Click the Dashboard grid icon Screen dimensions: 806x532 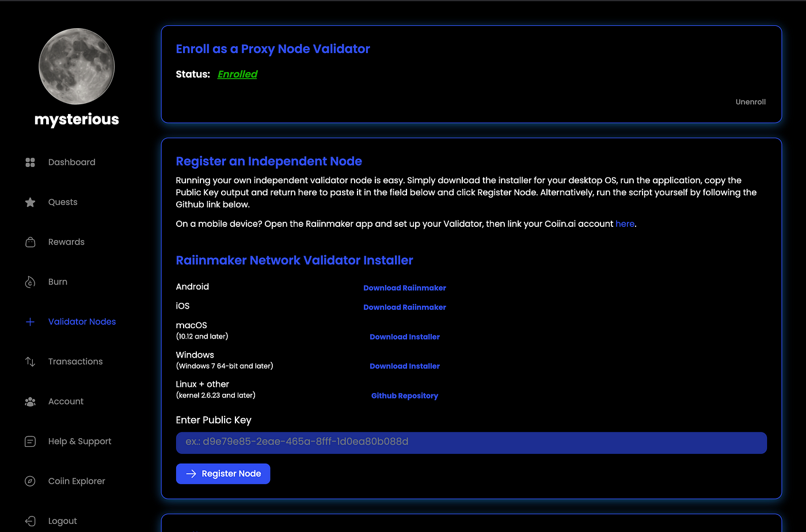(31, 162)
